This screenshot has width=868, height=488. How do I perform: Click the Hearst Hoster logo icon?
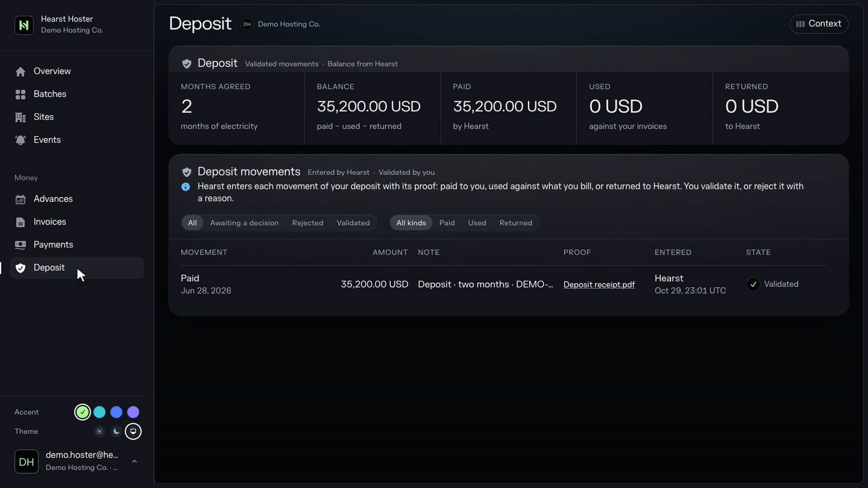[x=24, y=25]
